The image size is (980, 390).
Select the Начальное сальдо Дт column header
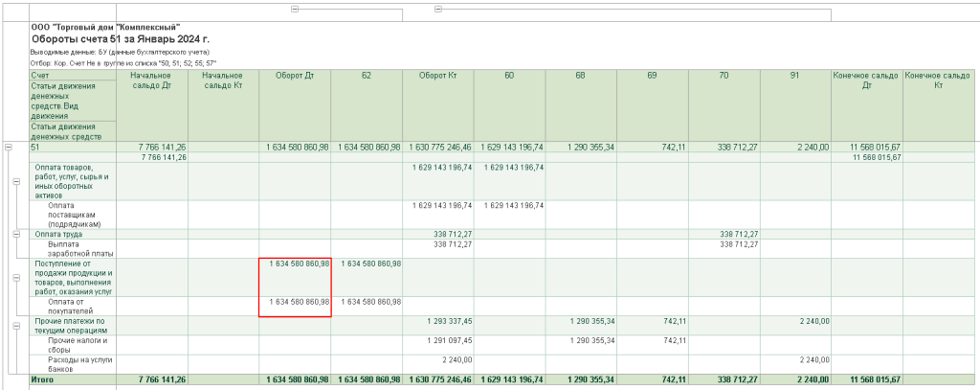(151, 80)
